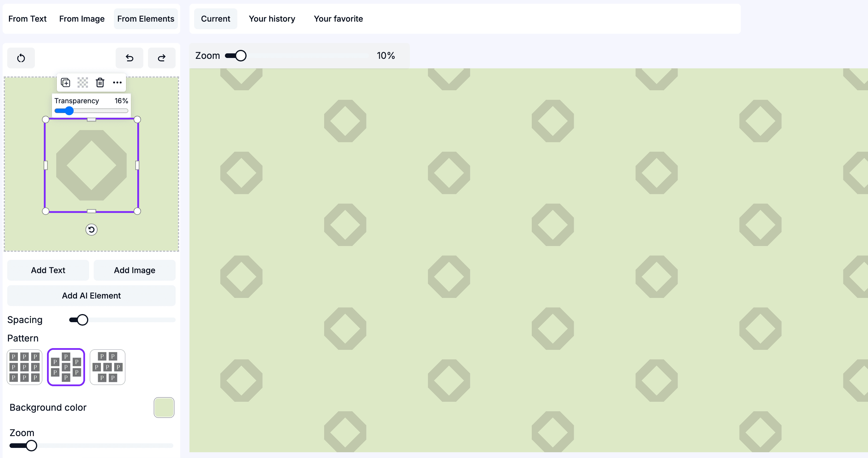The image size is (868, 458).
Task: Delete the selected element with the trash icon
Action: [100, 82]
